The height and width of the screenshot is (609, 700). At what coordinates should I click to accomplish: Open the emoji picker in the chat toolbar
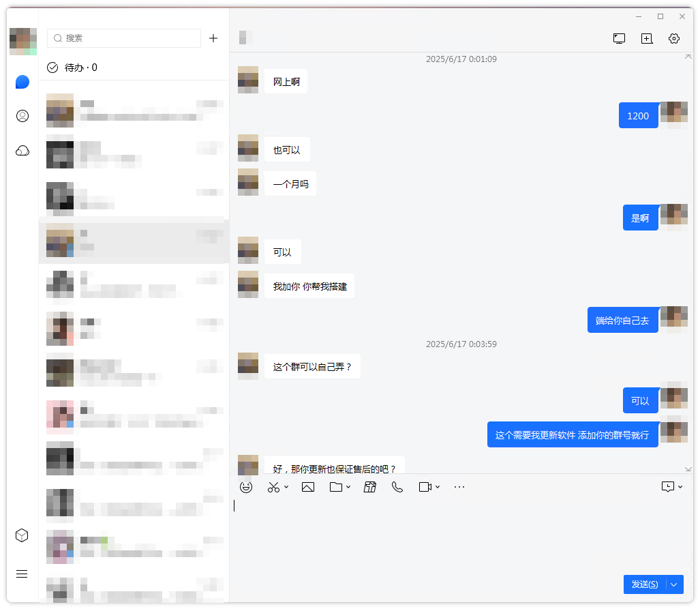(246, 487)
